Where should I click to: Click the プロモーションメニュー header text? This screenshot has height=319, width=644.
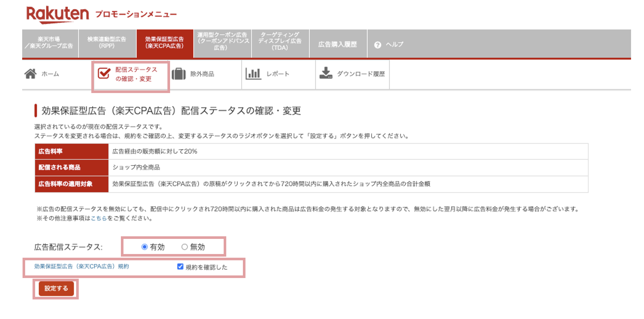(x=136, y=14)
